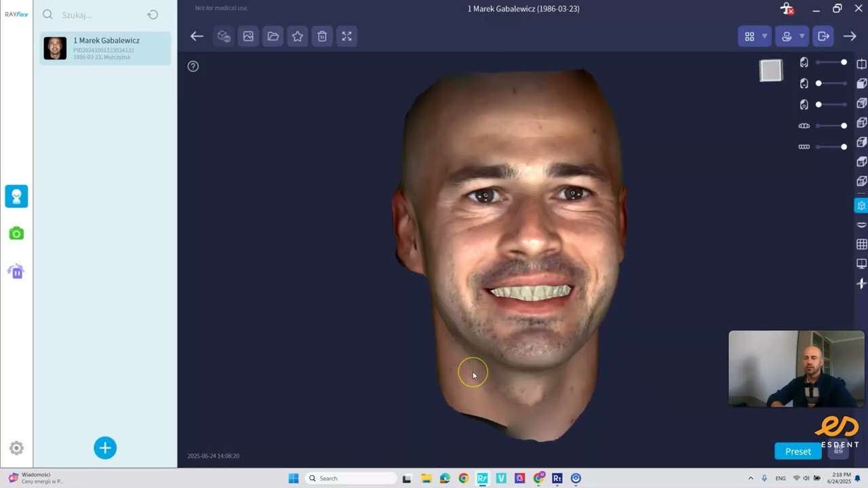Open the folder icon in top toolbar
The height and width of the screenshot is (488, 868).
(273, 37)
